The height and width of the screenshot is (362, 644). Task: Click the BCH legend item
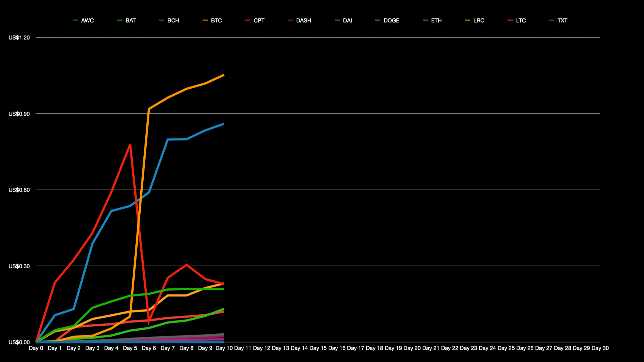click(173, 21)
